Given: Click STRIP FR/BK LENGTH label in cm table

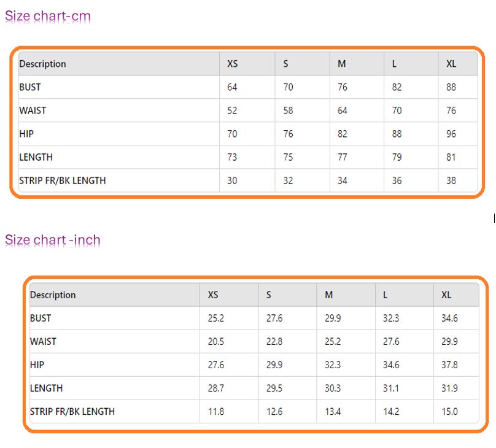Looking at the screenshot, I should click(63, 180).
